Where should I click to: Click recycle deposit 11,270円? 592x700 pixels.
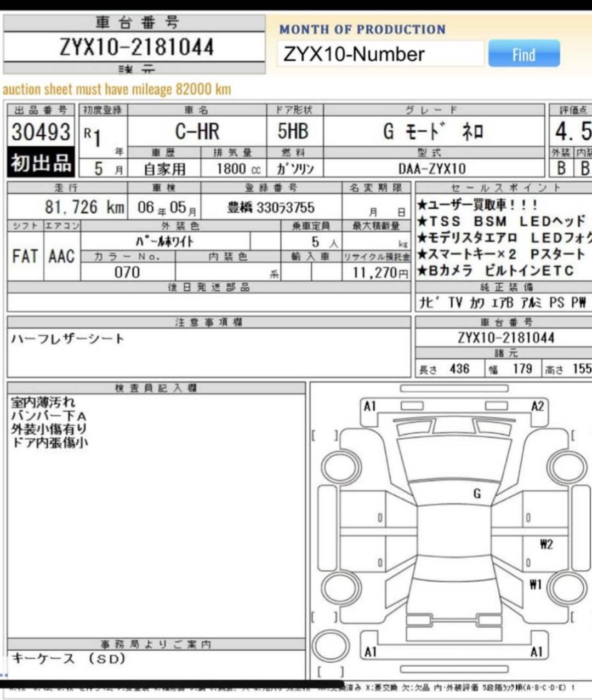[380, 272]
